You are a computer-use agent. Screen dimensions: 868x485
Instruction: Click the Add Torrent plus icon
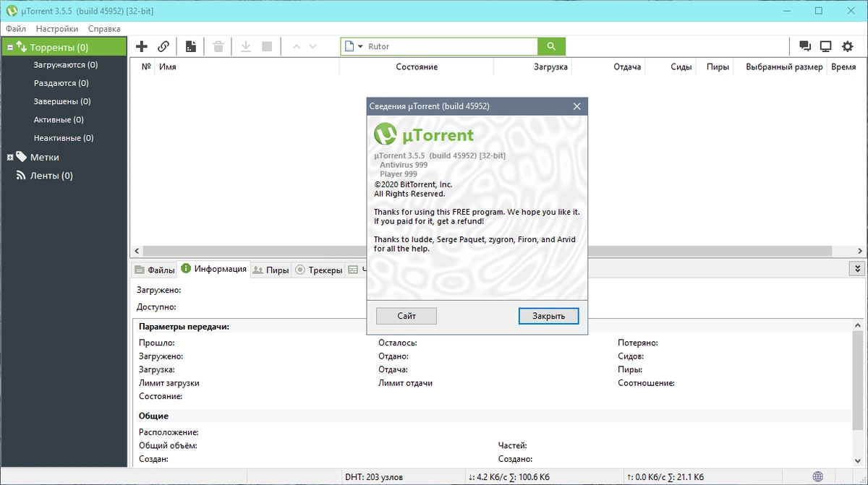pos(142,46)
